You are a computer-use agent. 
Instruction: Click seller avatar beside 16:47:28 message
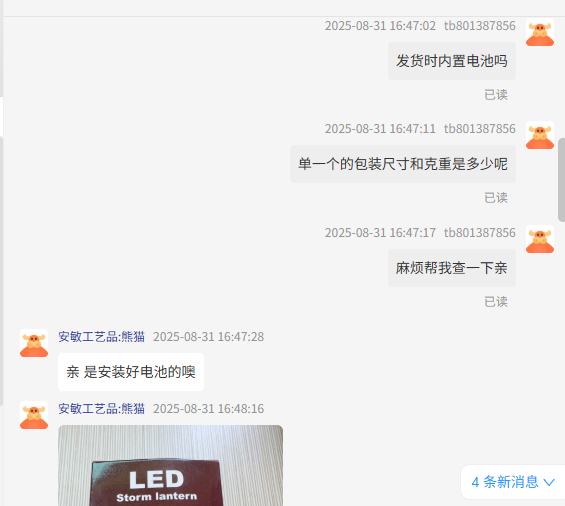point(34,343)
